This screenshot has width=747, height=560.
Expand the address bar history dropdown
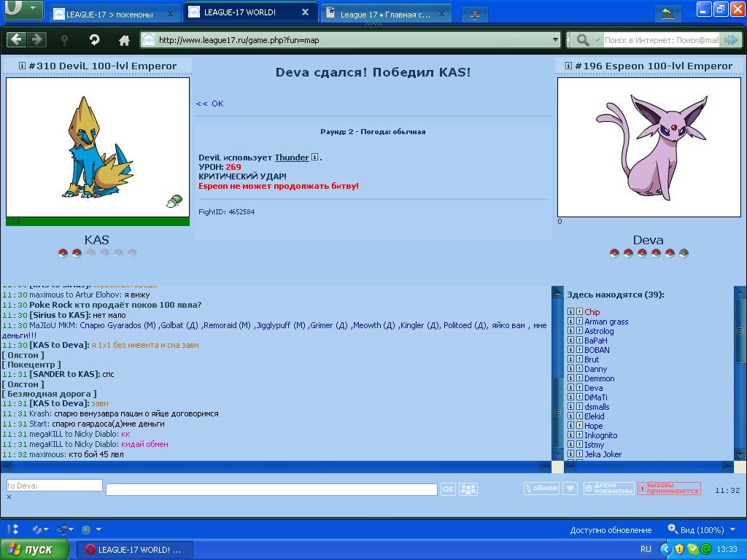click(x=555, y=40)
